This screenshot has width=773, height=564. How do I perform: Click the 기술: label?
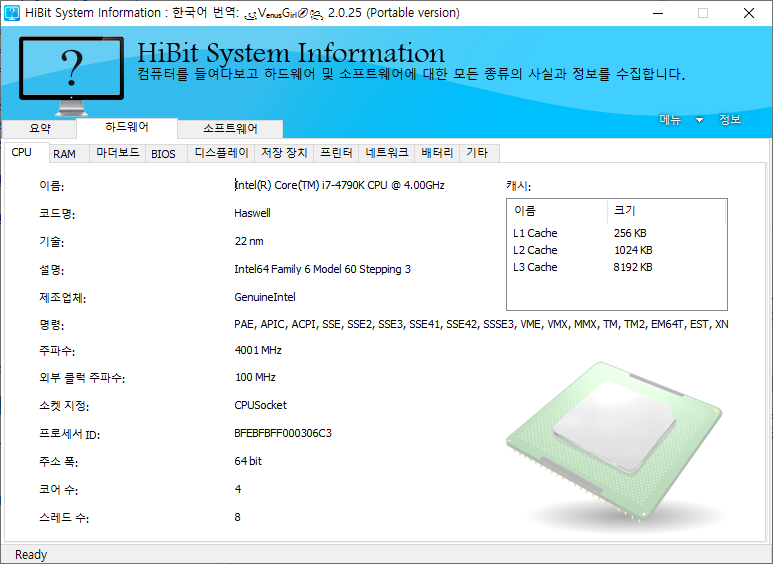(x=52, y=242)
